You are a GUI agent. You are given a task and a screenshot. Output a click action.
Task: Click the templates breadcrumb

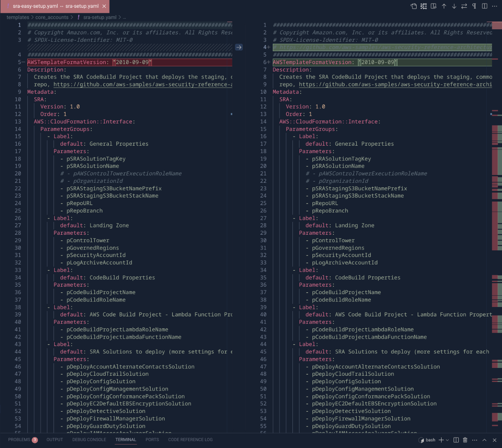[18, 17]
